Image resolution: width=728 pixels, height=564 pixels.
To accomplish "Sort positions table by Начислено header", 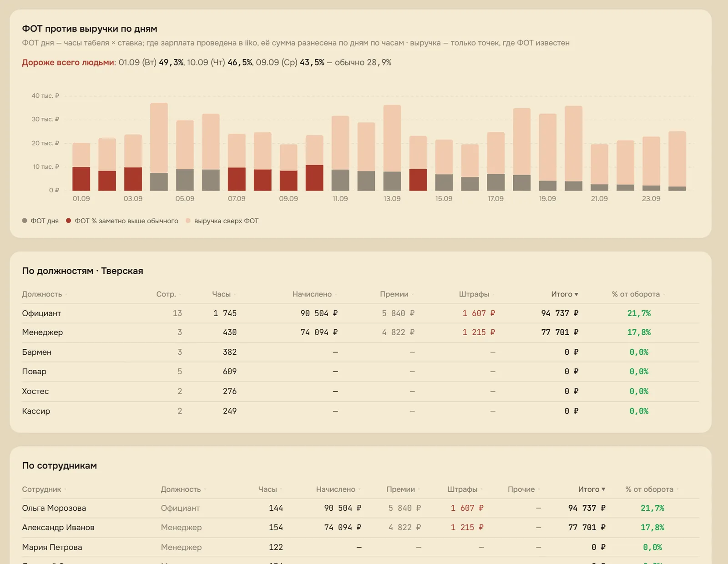I will tap(314, 294).
